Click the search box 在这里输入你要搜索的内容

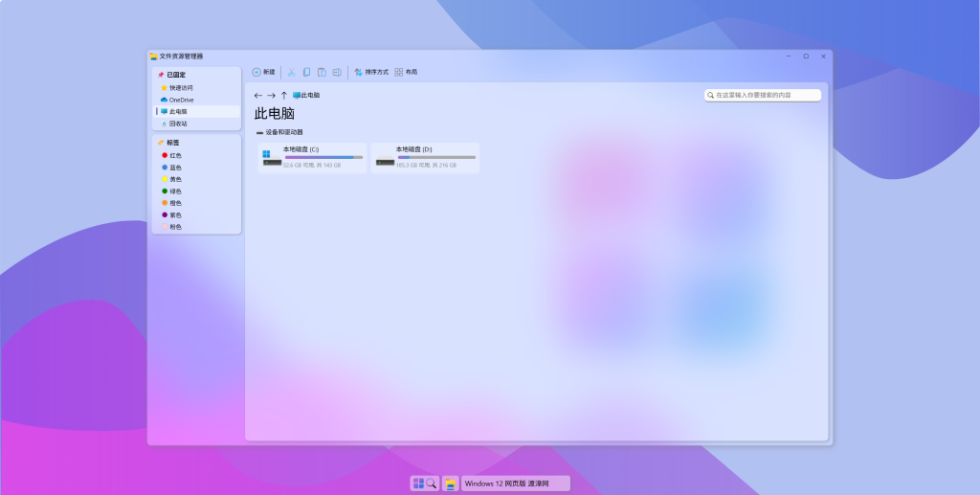point(763,95)
